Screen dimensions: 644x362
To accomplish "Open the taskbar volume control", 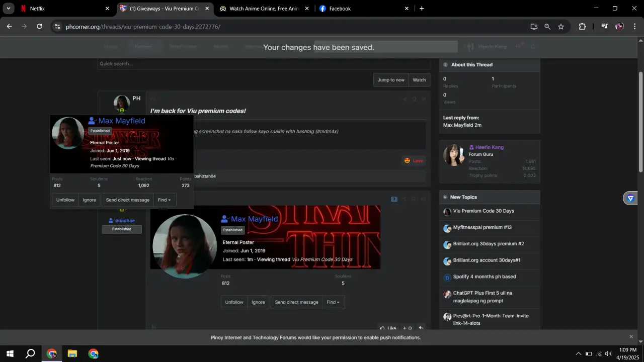I will tap(608, 354).
